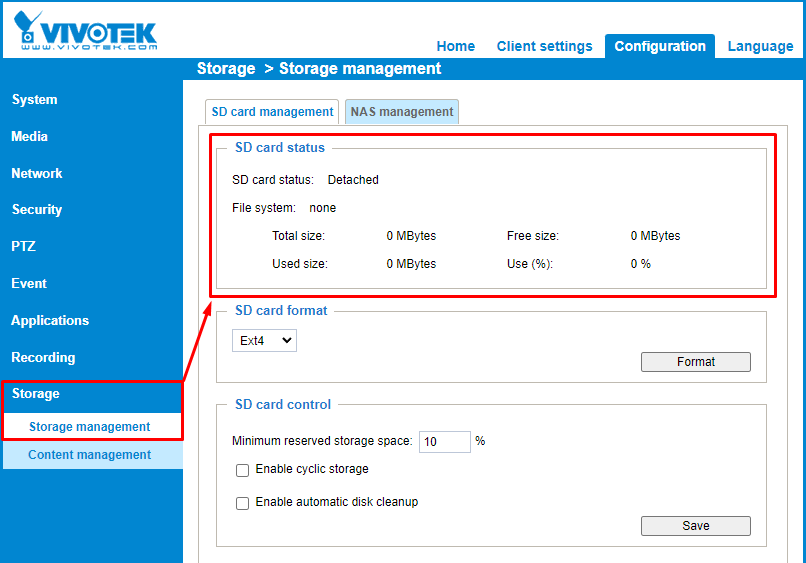The width and height of the screenshot is (806, 563).
Task: Open the PTZ sidebar section
Action: coord(23,246)
